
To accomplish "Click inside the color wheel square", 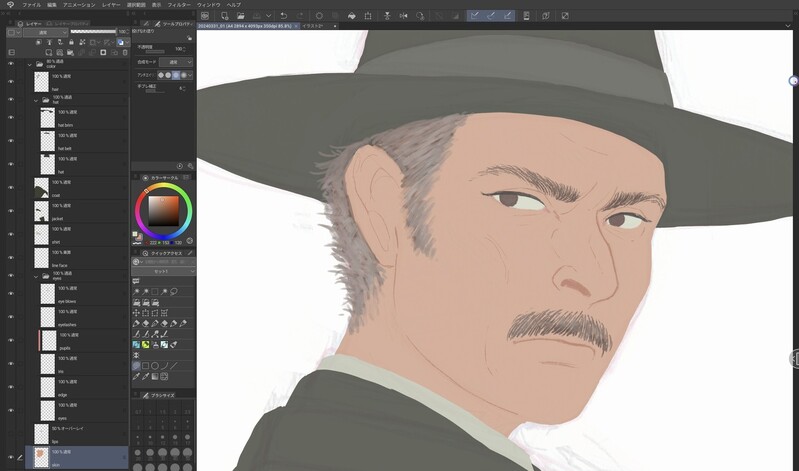I will pos(163,210).
